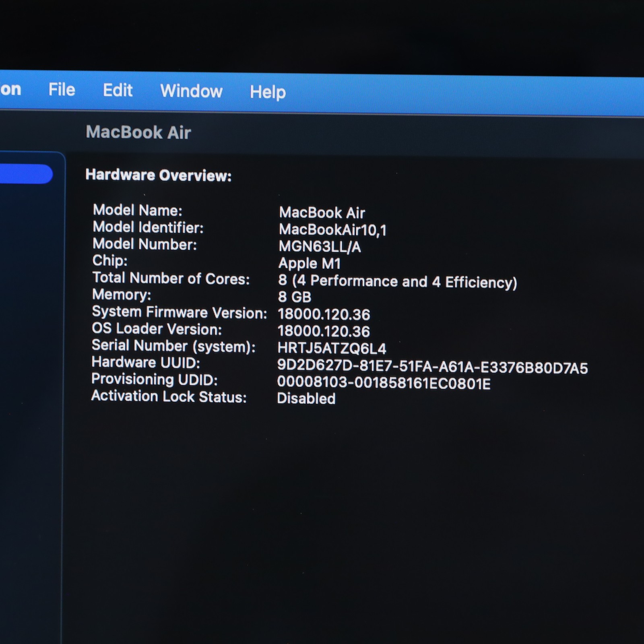
Task: Open the partially visible application menu
Action: [10, 89]
